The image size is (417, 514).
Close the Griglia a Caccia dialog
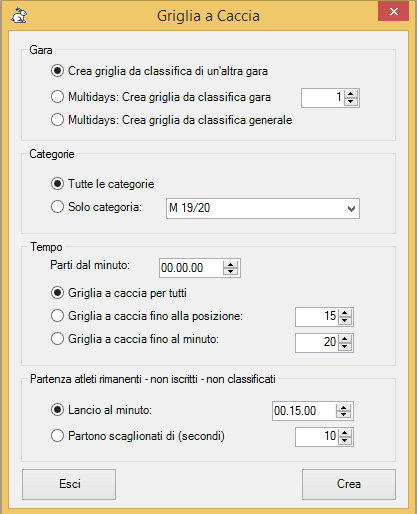pyautogui.click(x=393, y=12)
